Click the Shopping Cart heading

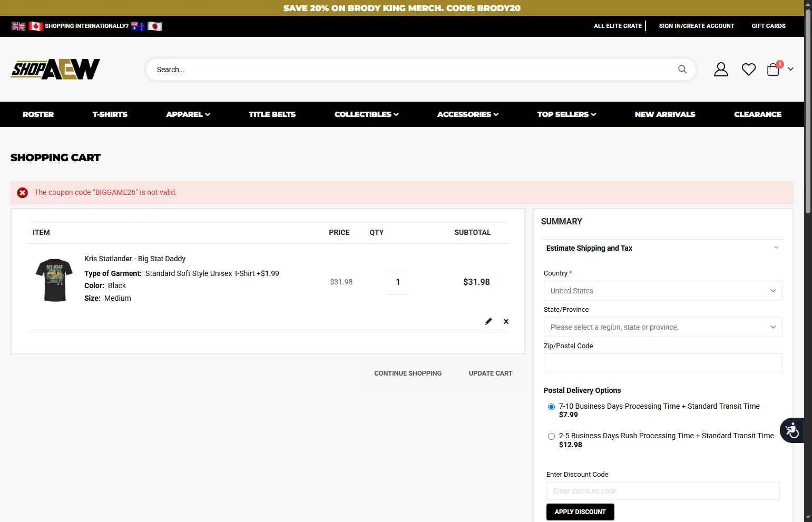coord(55,157)
